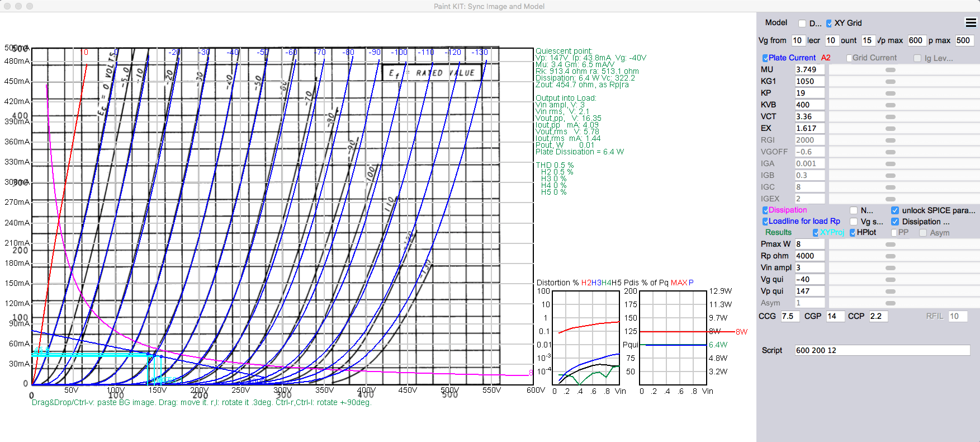This screenshot has width=980, height=442.
Task: Click the IGA value field 0.001
Action: [809, 164]
